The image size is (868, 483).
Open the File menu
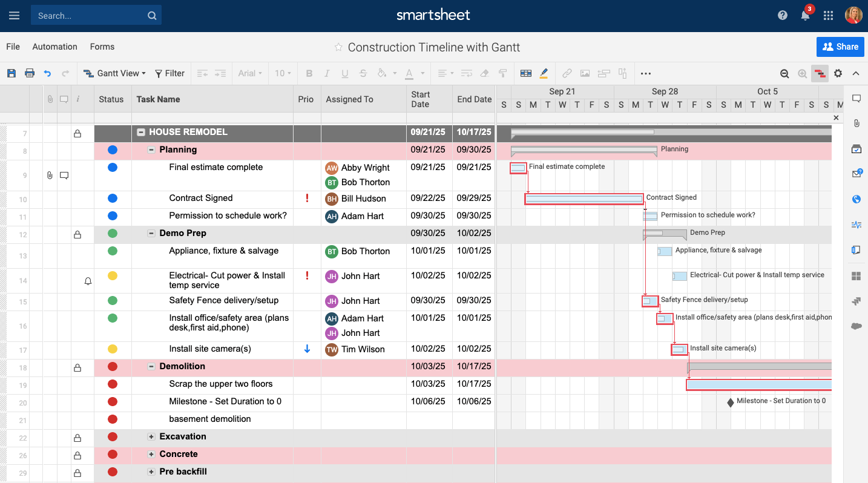(x=13, y=47)
